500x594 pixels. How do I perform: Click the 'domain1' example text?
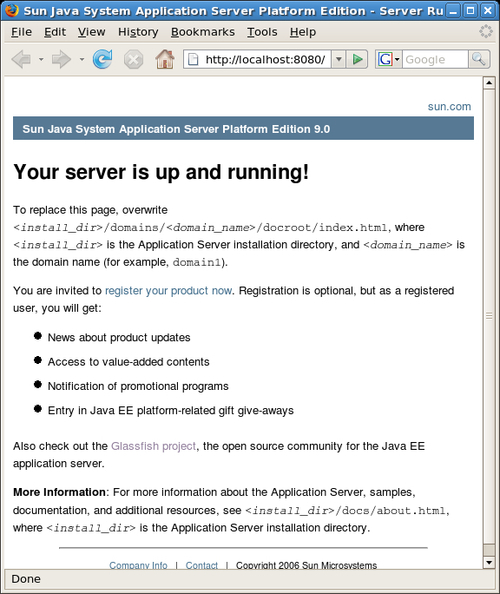197,262
